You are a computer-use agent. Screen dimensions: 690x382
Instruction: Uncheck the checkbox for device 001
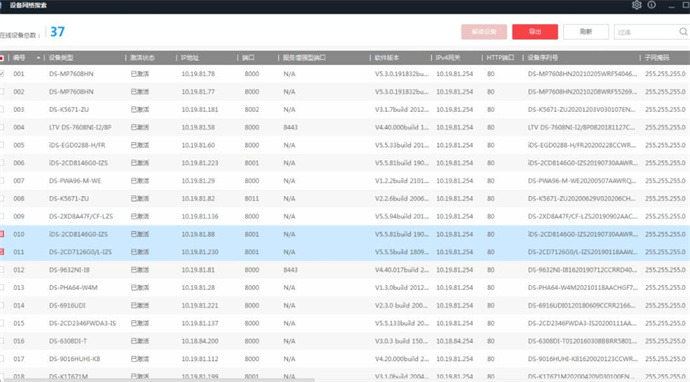coord(2,74)
